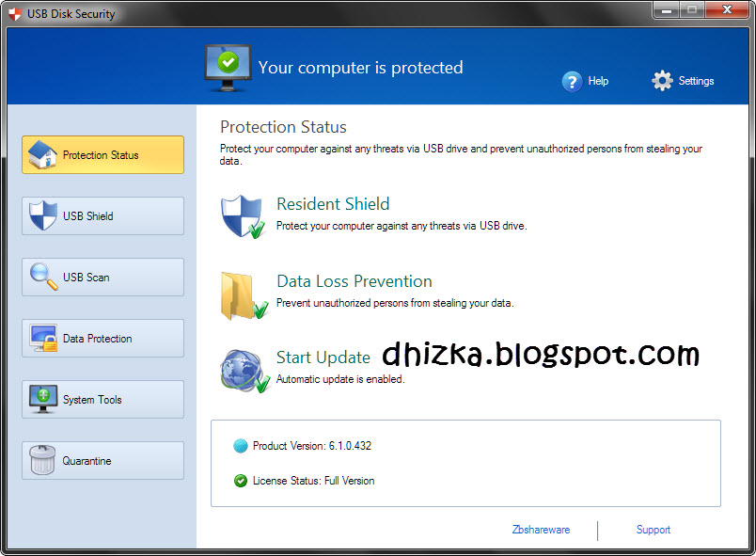Screen dimensions: 756x556
Task: Switch to the USB Shield section
Action: [102, 215]
